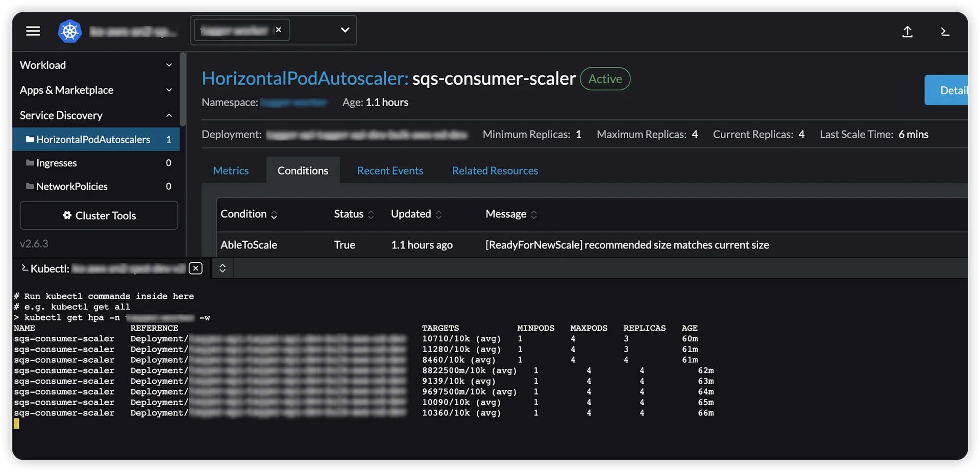Select NetworkPolicies in the sidebar
This screenshot has width=980, height=472.
(x=72, y=186)
